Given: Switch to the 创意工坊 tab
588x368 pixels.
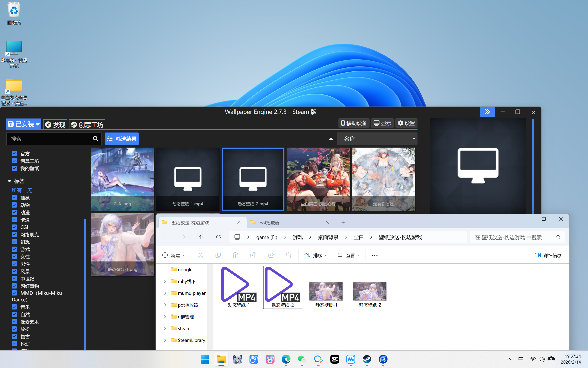Looking at the screenshot, I should pyautogui.click(x=87, y=125).
